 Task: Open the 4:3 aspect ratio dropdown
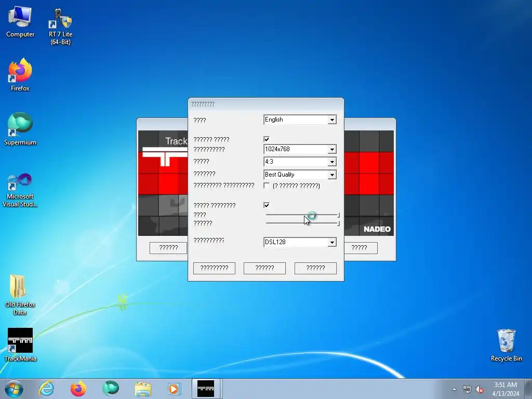coord(300,162)
